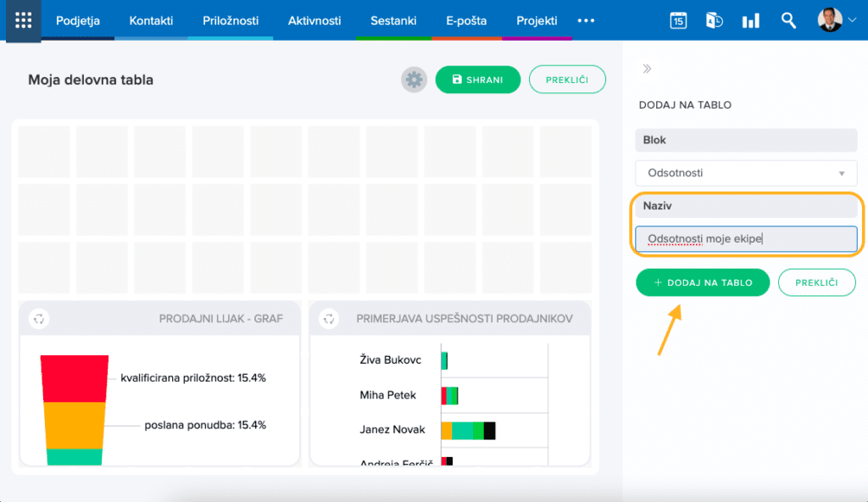
Task: Click refresh icon on Primerjava uspešnosti widget
Action: pyautogui.click(x=329, y=319)
